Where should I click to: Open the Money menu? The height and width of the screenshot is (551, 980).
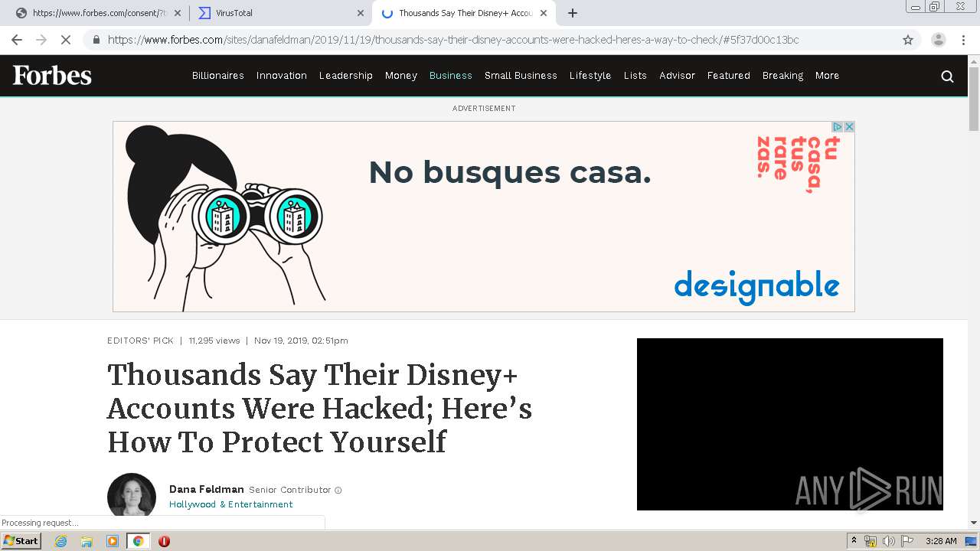[401, 76]
